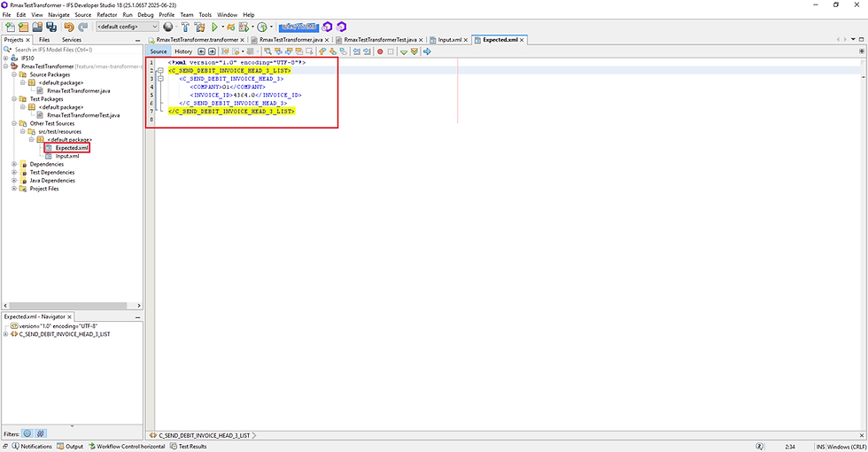
Task: Click the first purple hexagon toolbar icon
Action: tap(327, 27)
